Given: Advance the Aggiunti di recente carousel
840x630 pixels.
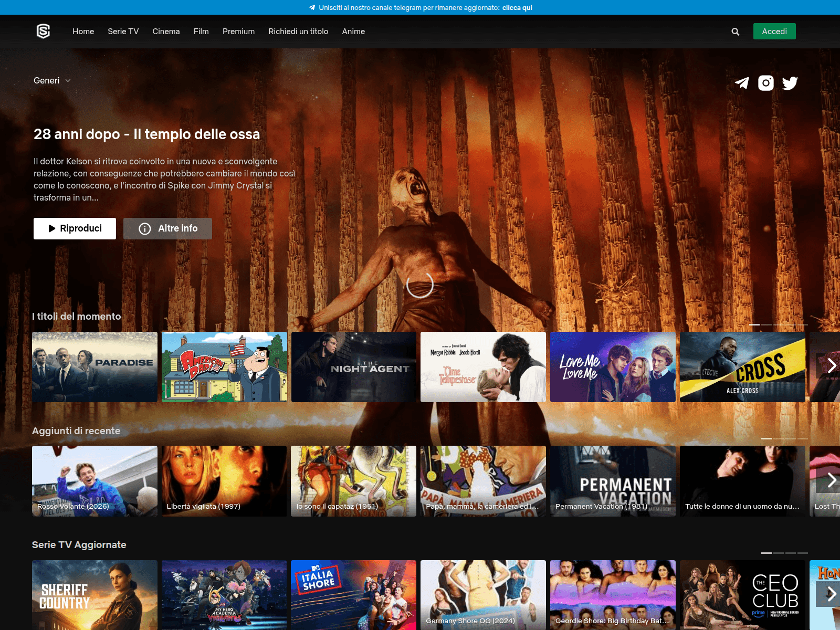Looking at the screenshot, I should click(x=832, y=480).
